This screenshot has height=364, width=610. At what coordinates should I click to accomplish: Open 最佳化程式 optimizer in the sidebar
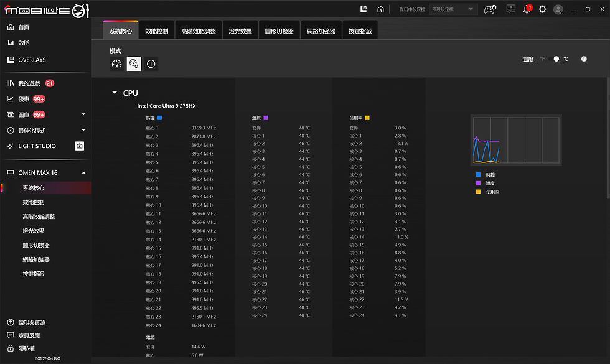[26, 131]
